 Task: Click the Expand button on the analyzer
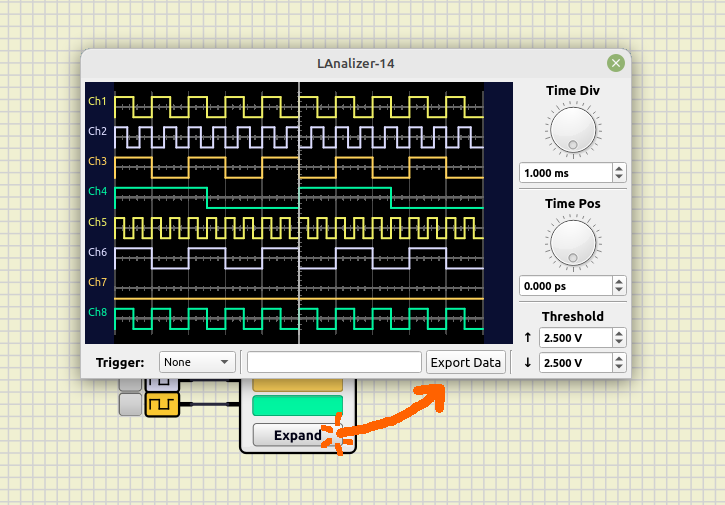click(x=298, y=435)
